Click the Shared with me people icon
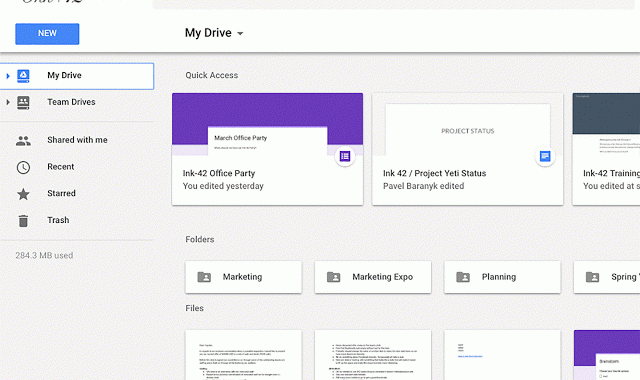640x380 pixels. 23,141
